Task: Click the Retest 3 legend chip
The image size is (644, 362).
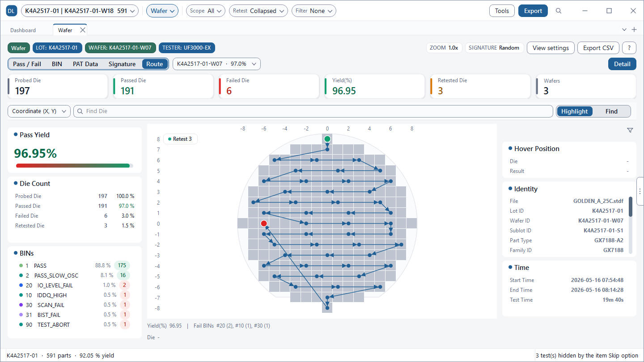Action: click(x=180, y=139)
